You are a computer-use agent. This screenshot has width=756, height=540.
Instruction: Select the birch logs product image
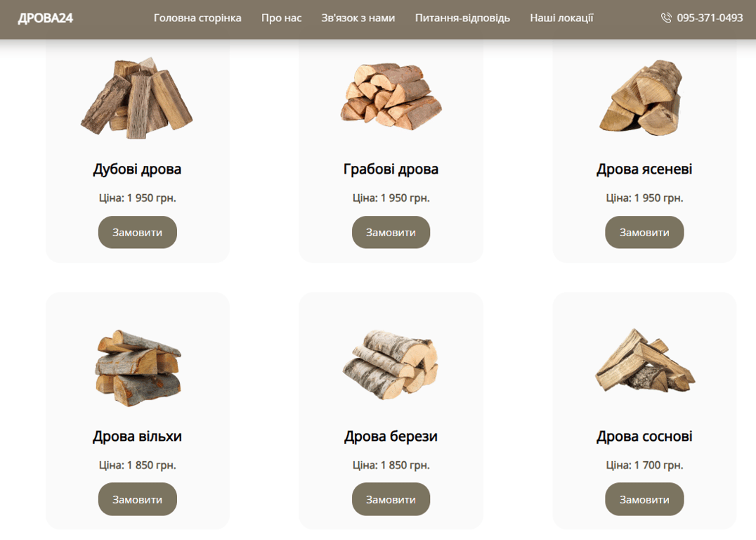tap(391, 364)
